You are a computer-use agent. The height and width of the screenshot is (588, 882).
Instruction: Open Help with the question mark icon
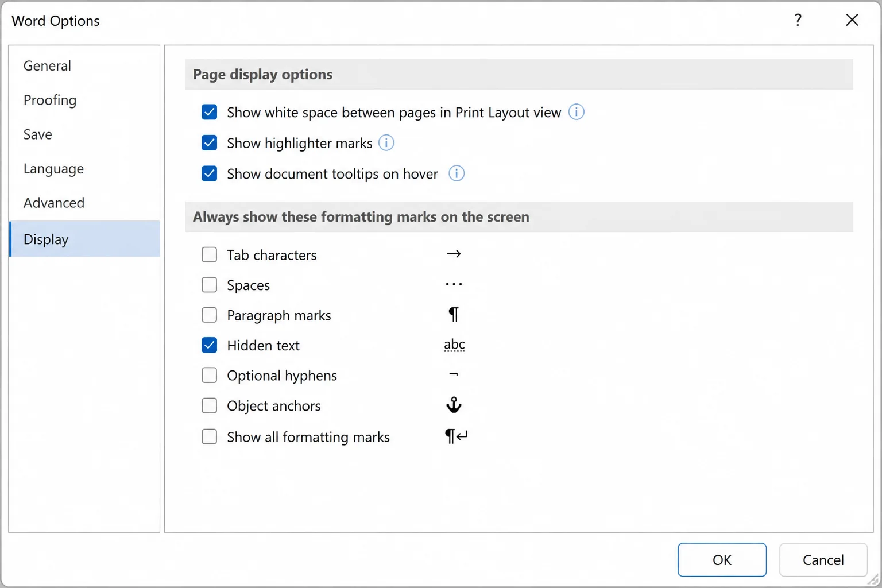point(798,20)
